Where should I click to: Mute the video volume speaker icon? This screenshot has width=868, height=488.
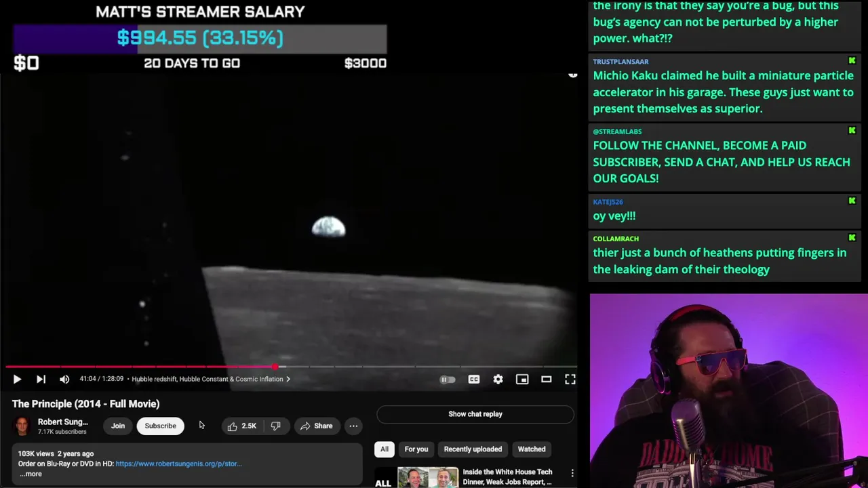point(64,380)
